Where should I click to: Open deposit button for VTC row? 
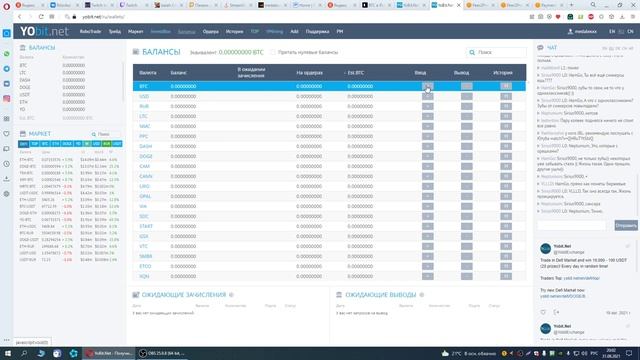(427, 246)
